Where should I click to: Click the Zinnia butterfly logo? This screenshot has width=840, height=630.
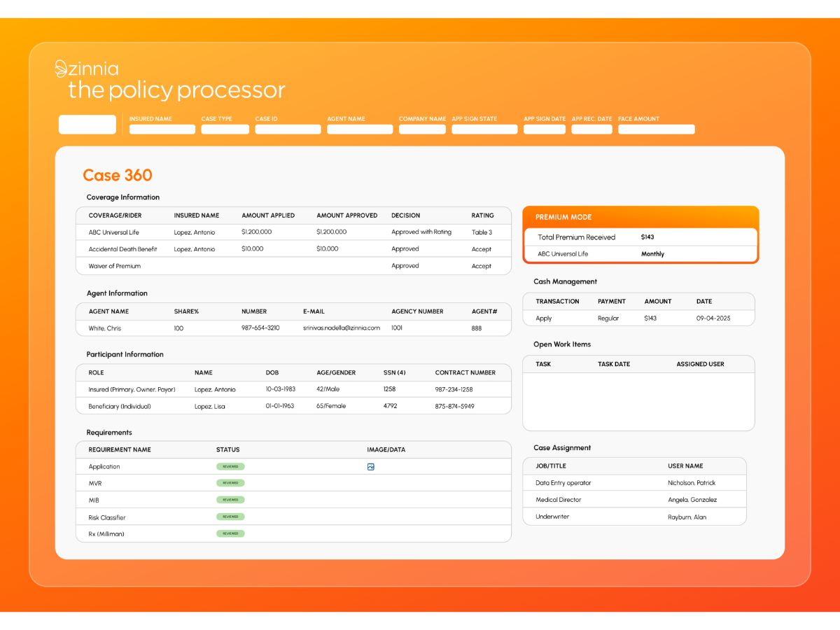pos(61,68)
